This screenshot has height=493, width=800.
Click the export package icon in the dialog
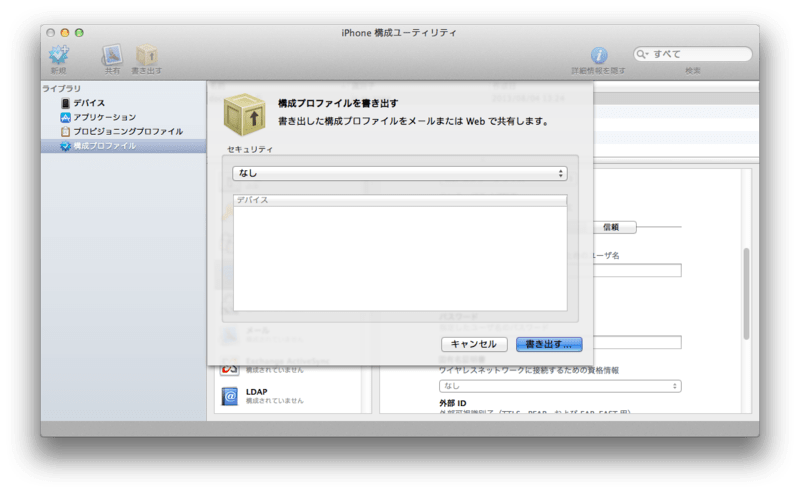pos(245,114)
